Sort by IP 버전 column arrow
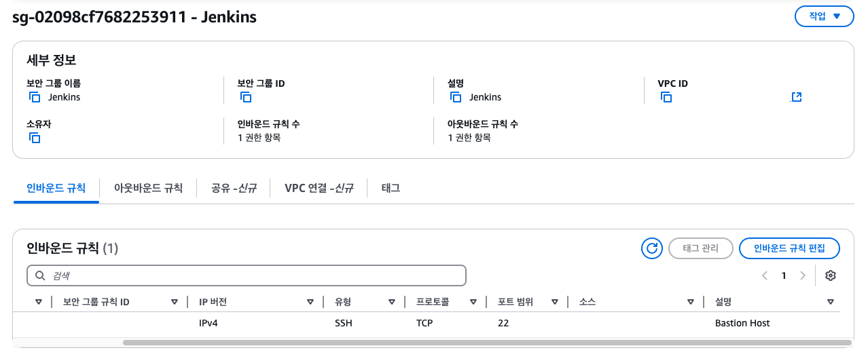Image resolution: width=868 pixels, height=363 pixels. [310, 302]
